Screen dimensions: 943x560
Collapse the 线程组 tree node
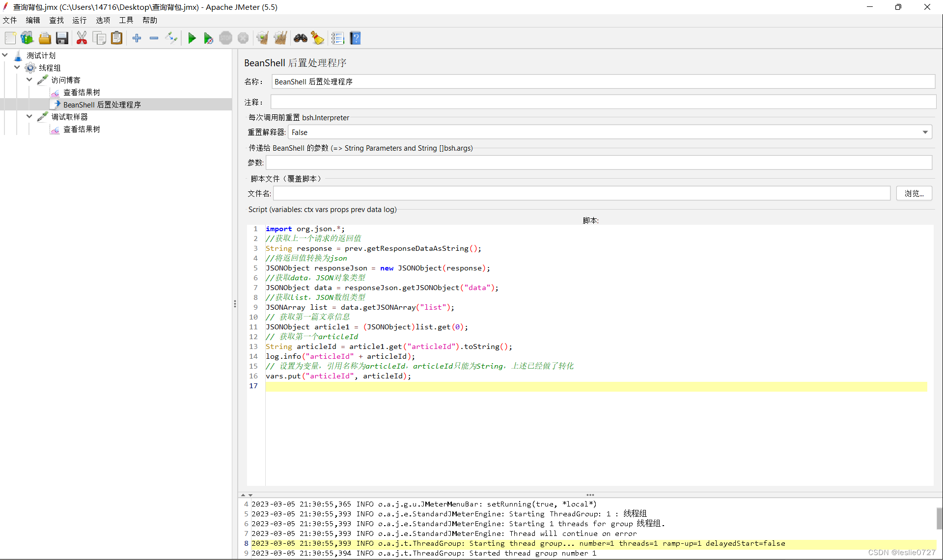(17, 67)
